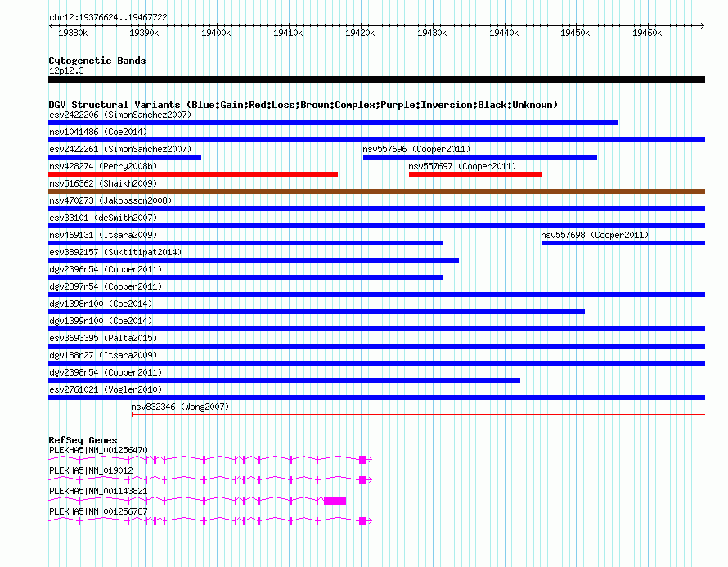This screenshot has width=728, height=567.
Task: Click the DGV Structural Variants track title
Action: coord(303,105)
